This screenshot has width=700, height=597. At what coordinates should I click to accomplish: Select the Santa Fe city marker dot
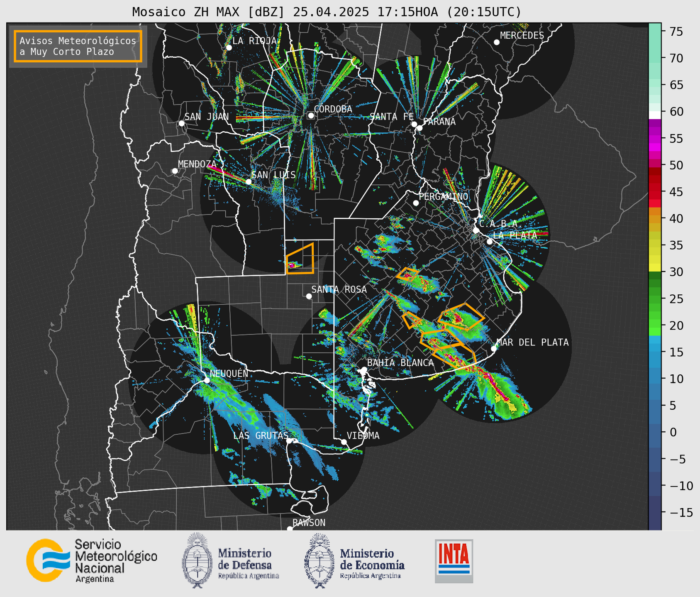414,124
